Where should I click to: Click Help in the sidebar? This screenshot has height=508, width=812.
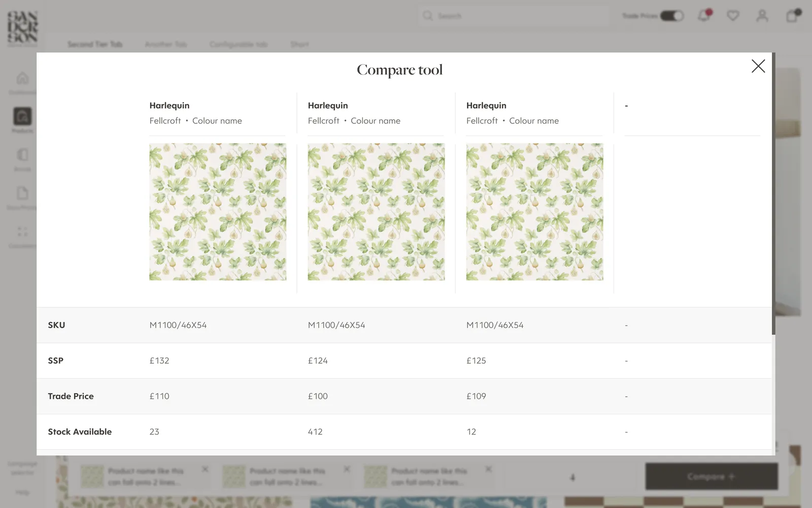coord(22,492)
